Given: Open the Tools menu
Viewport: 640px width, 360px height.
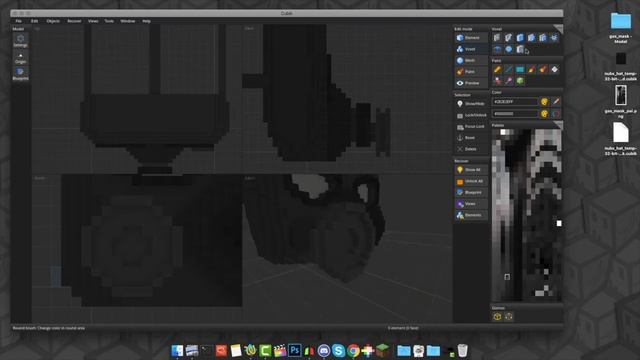Looking at the screenshot, I should coord(109,21).
